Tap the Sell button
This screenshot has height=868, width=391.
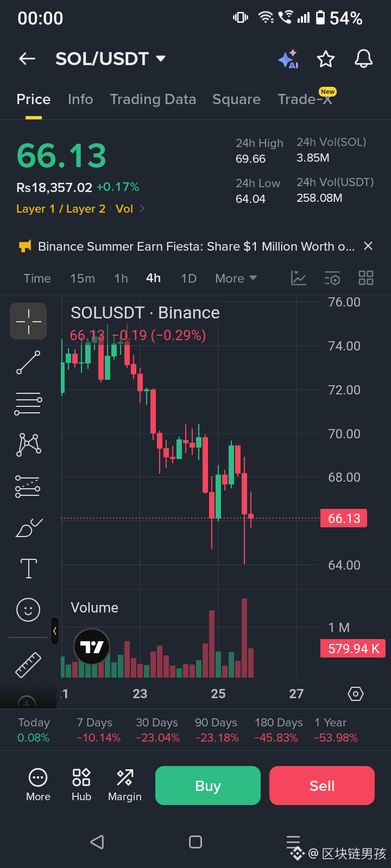(x=322, y=786)
